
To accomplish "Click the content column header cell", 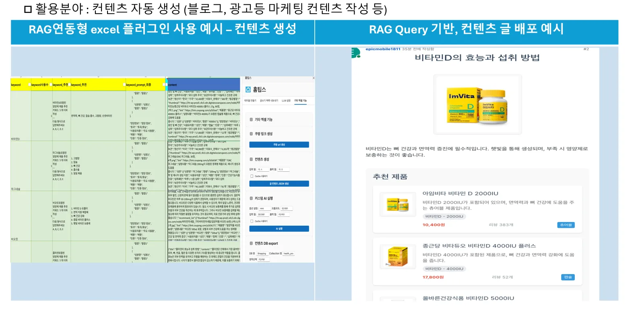I will pos(204,85).
